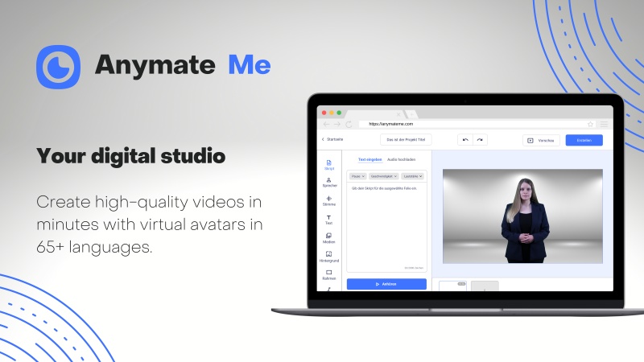Open the Sprecher (speaker) panel
644x362 pixels.
click(x=329, y=183)
